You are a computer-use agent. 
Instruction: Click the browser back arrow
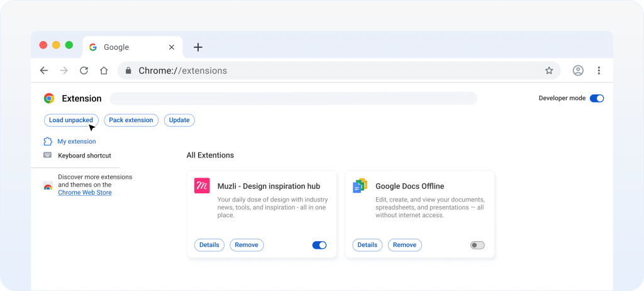pos(43,71)
